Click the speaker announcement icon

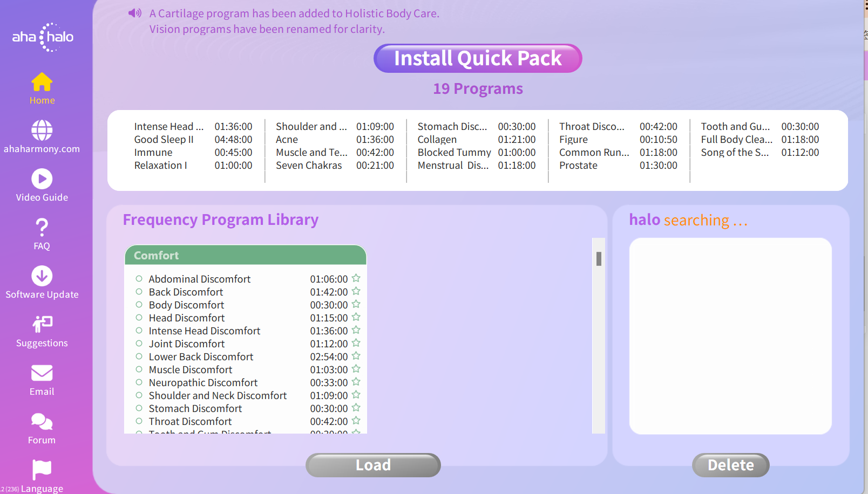pos(135,13)
